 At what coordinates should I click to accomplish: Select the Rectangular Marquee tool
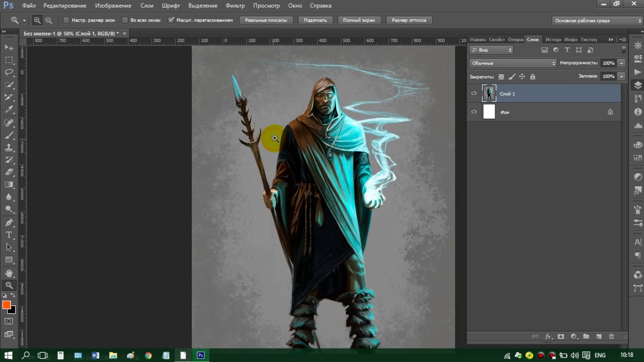tap(9, 60)
